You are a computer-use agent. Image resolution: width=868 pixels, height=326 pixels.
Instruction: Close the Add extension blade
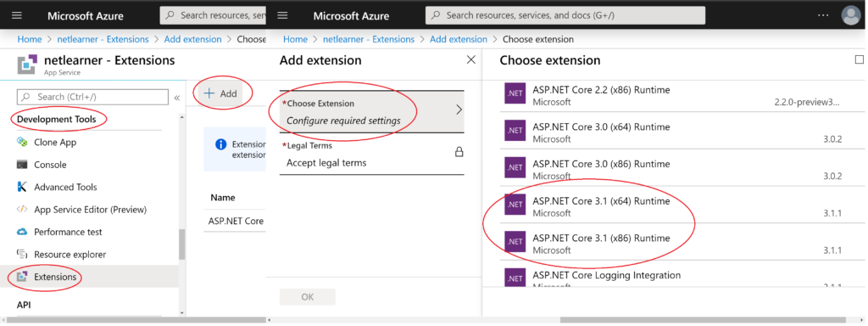pyautogui.click(x=471, y=60)
